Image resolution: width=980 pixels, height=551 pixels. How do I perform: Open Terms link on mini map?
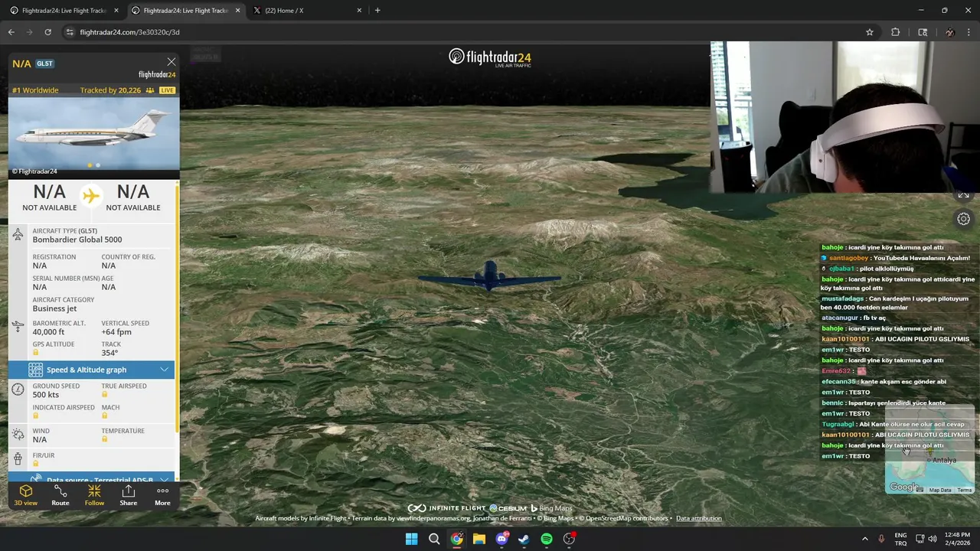pyautogui.click(x=965, y=490)
